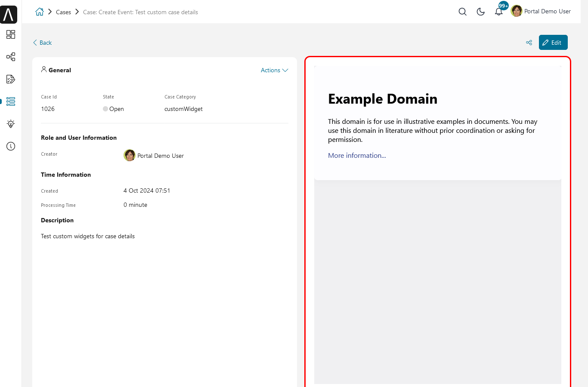Click the Example Domain heading
The width and height of the screenshot is (588, 387).
click(x=383, y=99)
